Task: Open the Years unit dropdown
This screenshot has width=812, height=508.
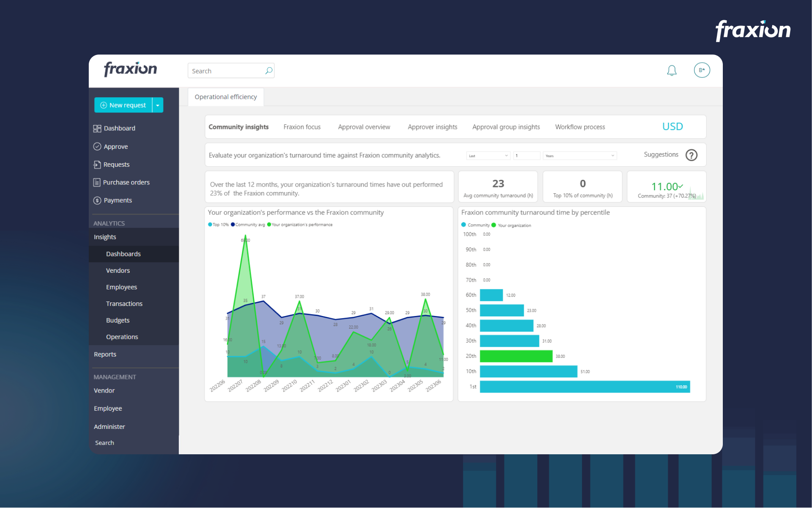Action: point(580,156)
